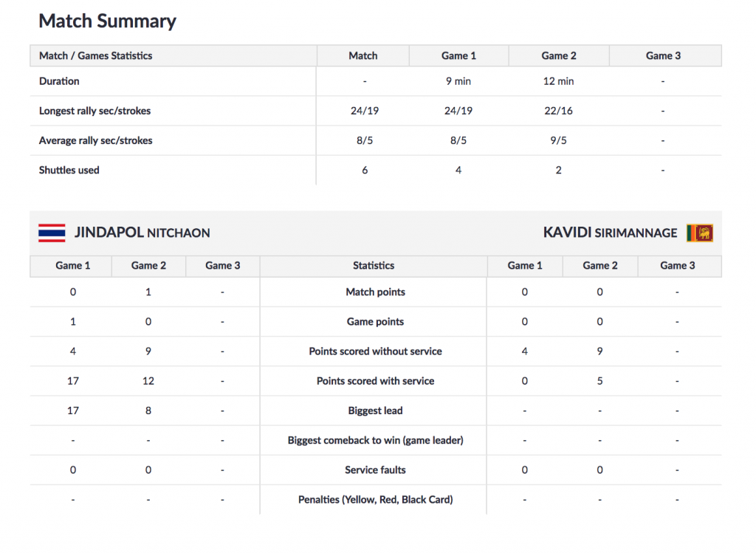Click Points scored with service label
The width and height of the screenshot is (756, 553).
(x=375, y=381)
